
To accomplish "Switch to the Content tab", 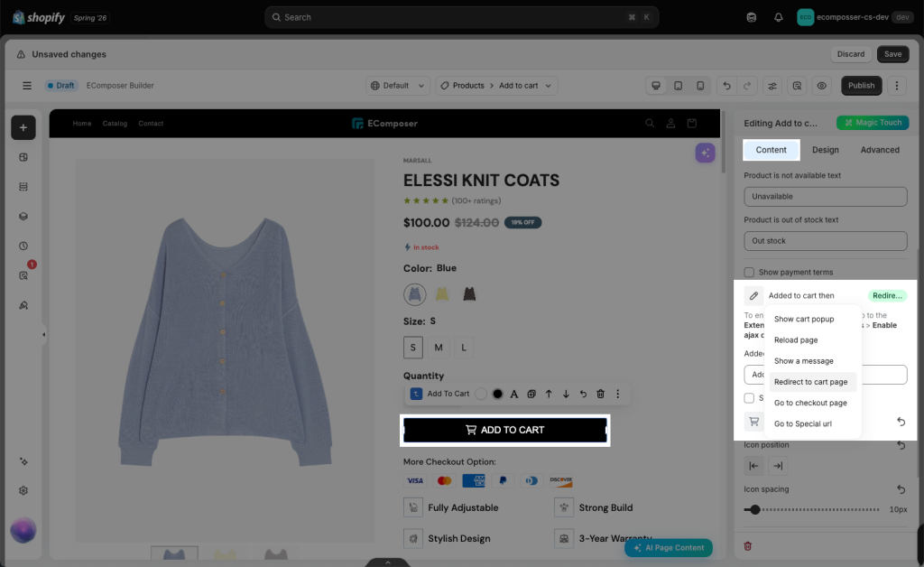I will [x=771, y=150].
